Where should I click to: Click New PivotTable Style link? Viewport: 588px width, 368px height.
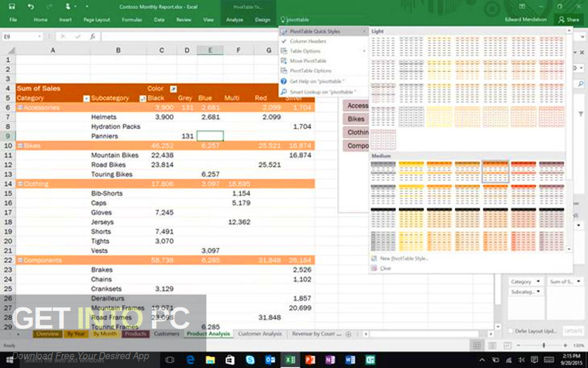[x=403, y=259]
